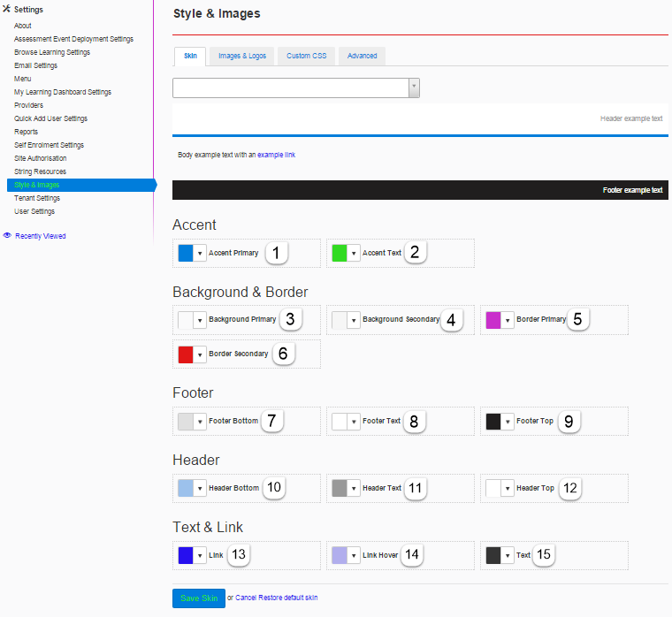Click the example link in body preview
This screenshot has width=672, height=617.
click(x=276, y=155)
